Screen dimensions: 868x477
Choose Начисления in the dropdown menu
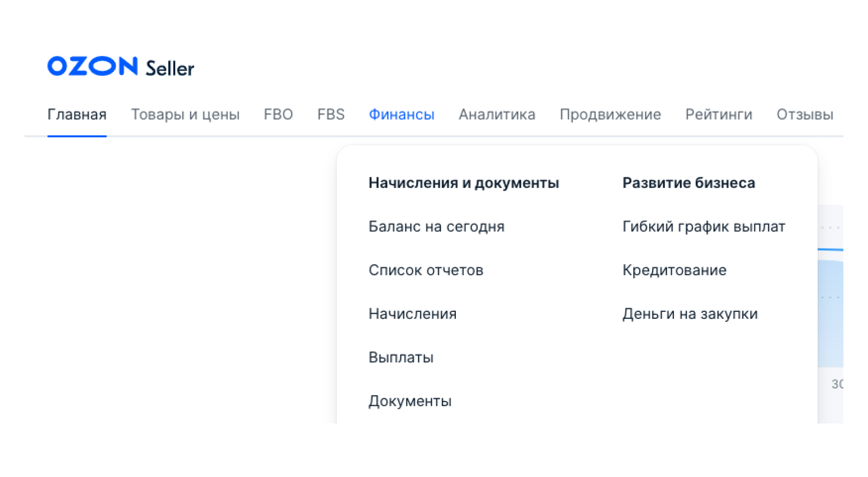(413, 314)
